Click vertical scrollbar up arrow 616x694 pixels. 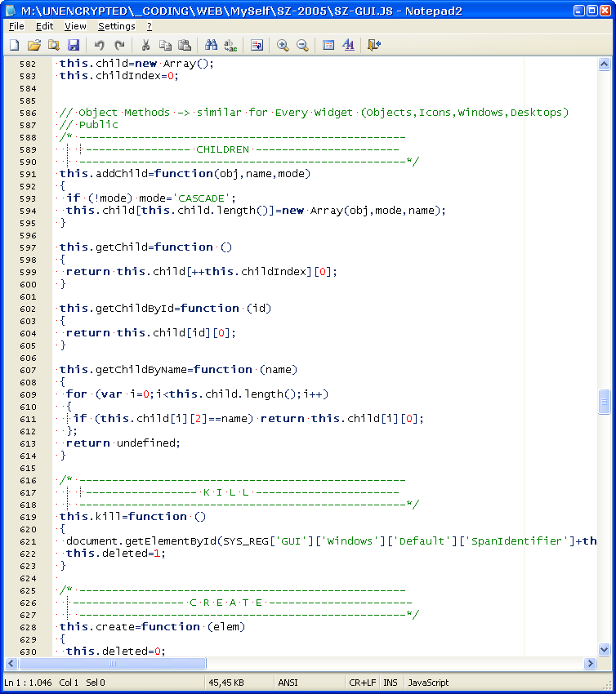tap(604, 65)
